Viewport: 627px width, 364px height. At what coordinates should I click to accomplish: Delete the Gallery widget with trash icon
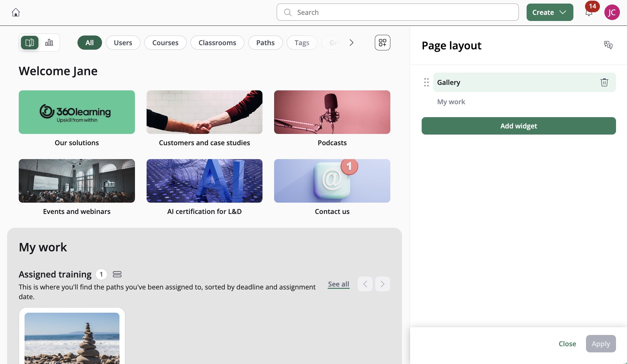pos(604,82)
